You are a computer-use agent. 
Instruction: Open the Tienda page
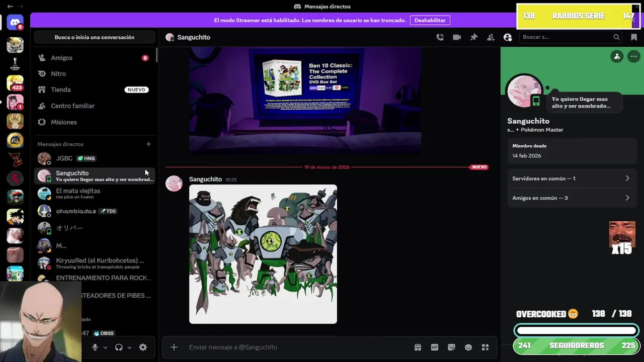(95, 89)
